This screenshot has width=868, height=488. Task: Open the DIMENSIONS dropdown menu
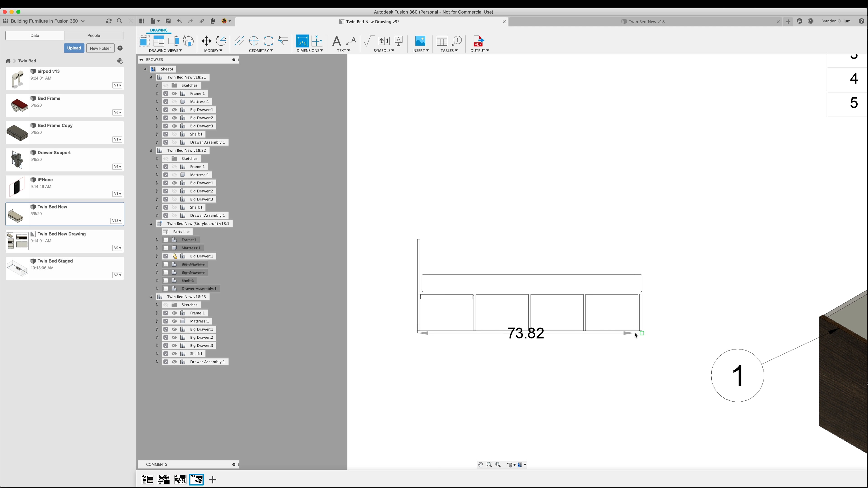pyautogui.click(x=310, y=51)
